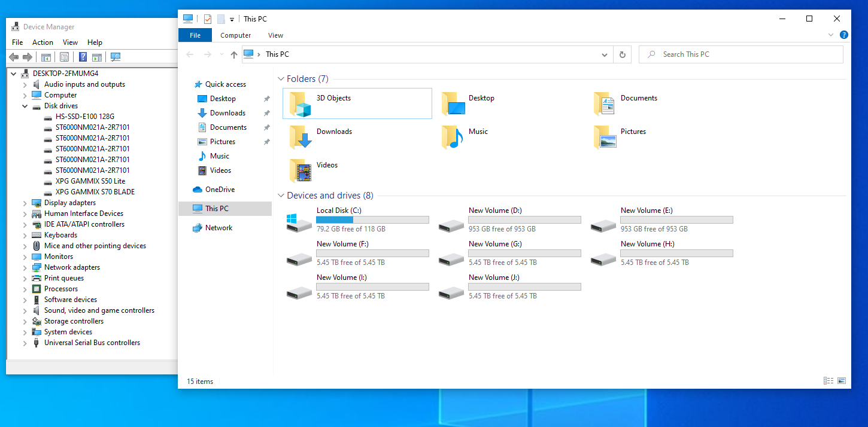Select Processors category in Device Manager
The image size is (868, 427).
click(x=61, y=289)
